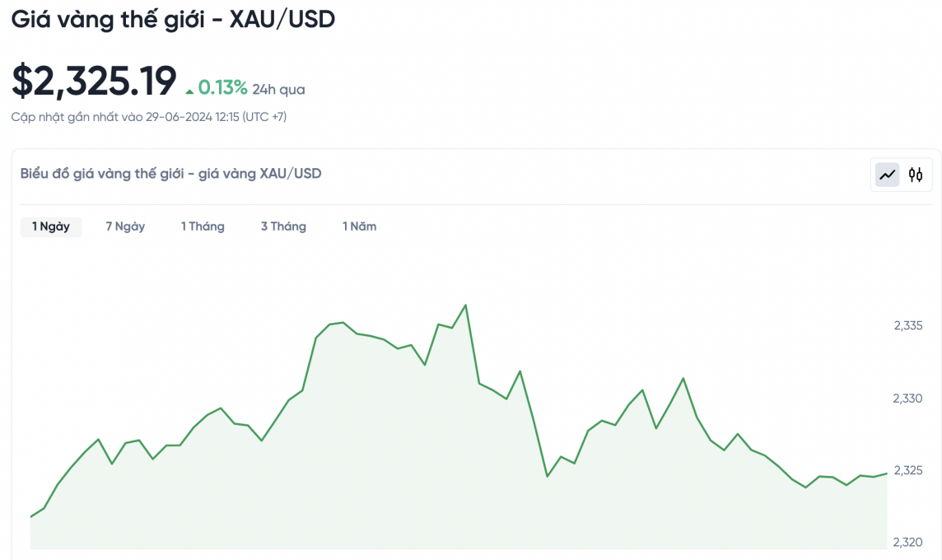
Task: Switch to 1 Tháng time range
Action: pos(203,226)
